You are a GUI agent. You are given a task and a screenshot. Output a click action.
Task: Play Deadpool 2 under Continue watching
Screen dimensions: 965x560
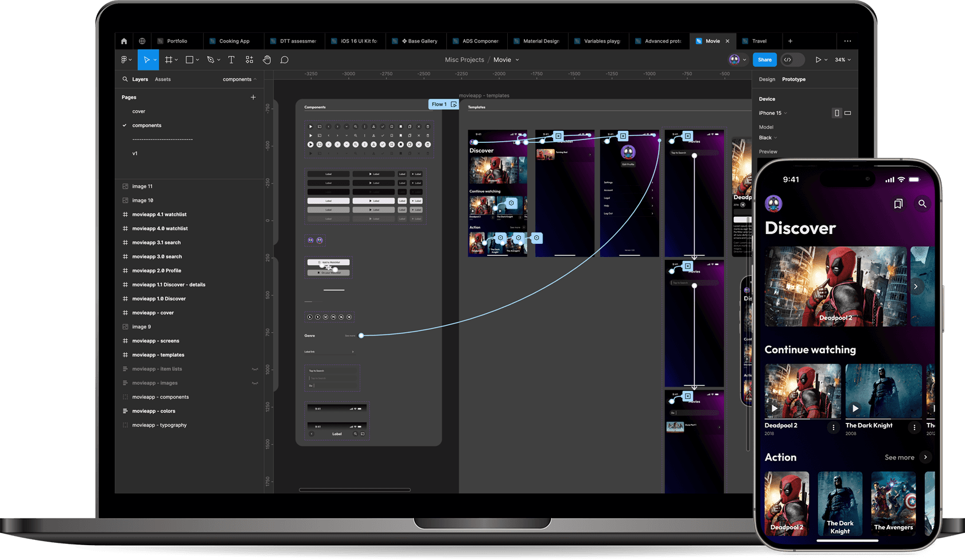(774, 409)
